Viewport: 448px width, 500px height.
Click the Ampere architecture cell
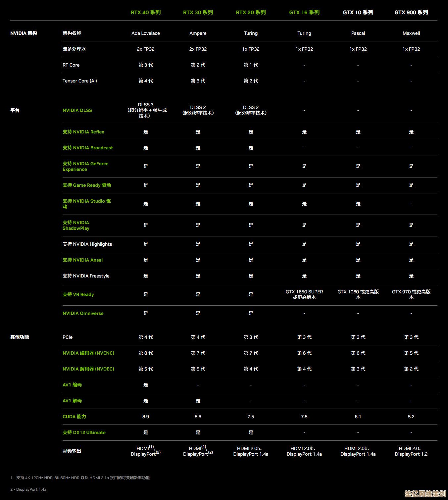[x=198, y=33]
